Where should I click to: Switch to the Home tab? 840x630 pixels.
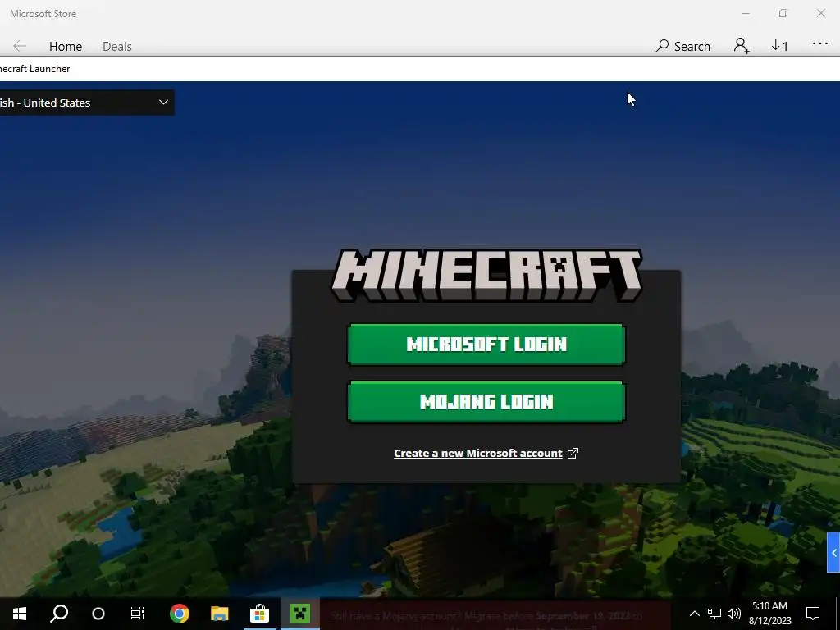pyautogui.click(x=66, y=47)
